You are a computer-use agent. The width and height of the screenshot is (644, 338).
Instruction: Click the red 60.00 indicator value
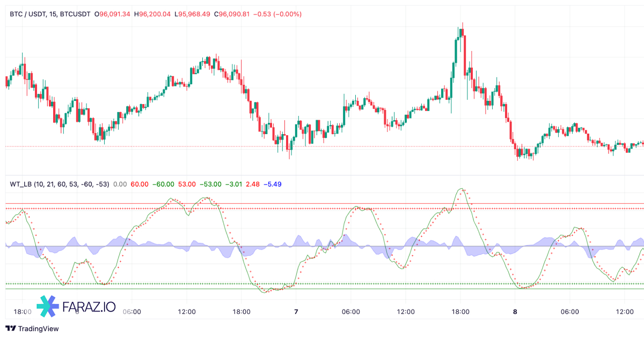tap(140, 184)
